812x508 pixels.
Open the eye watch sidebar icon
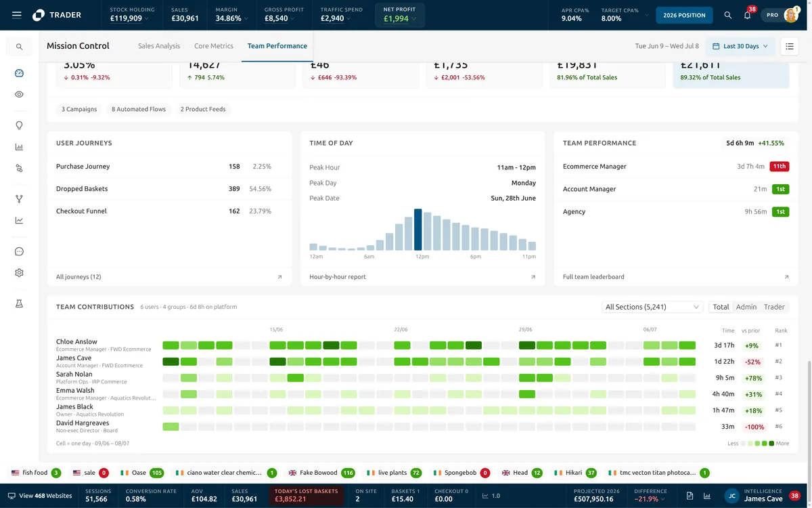coord(19,95)
